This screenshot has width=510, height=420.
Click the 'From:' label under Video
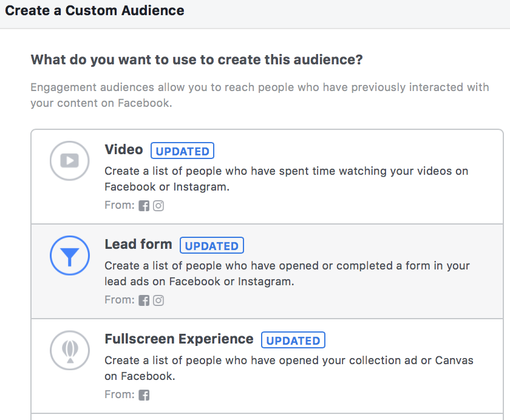tap(120, 205)
